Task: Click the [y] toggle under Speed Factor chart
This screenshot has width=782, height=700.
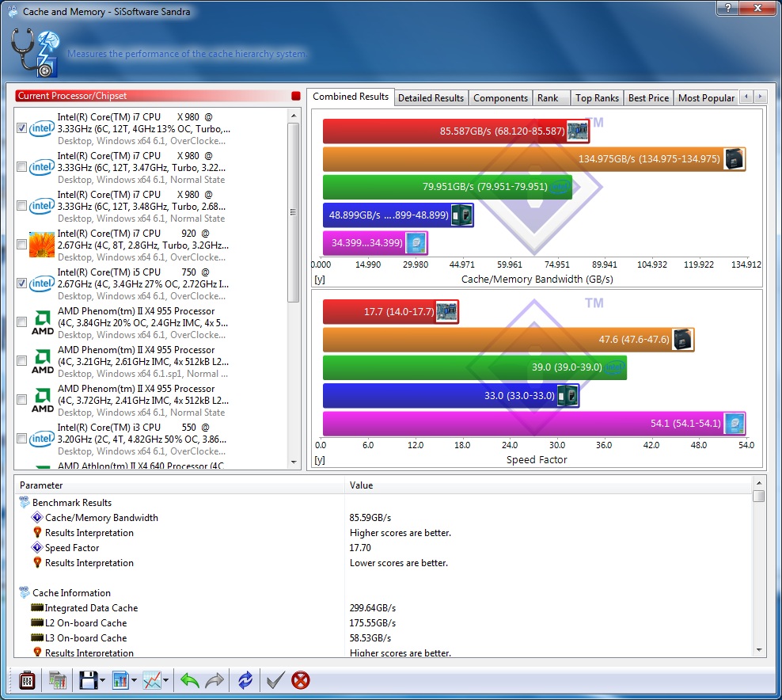Action: click(320, 460)
